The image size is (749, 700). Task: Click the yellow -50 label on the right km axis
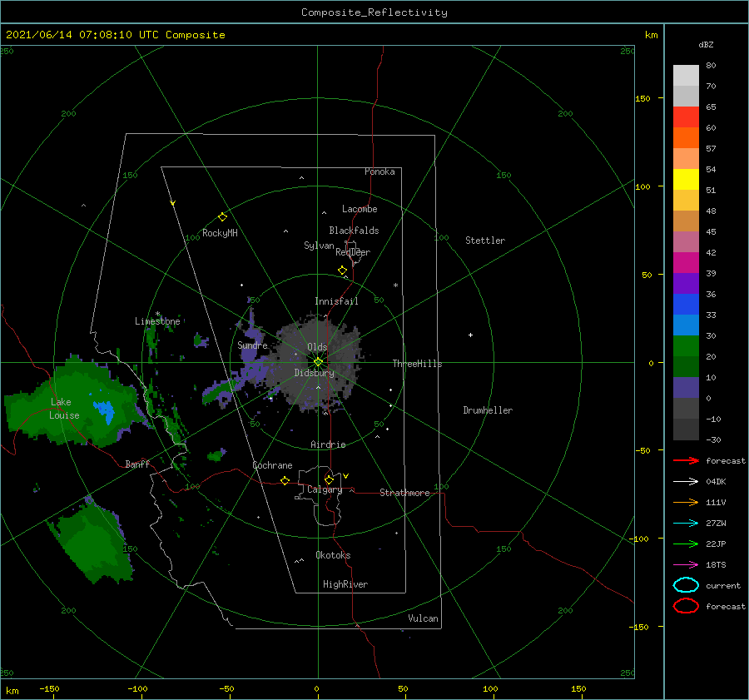(x=642, y=450)
